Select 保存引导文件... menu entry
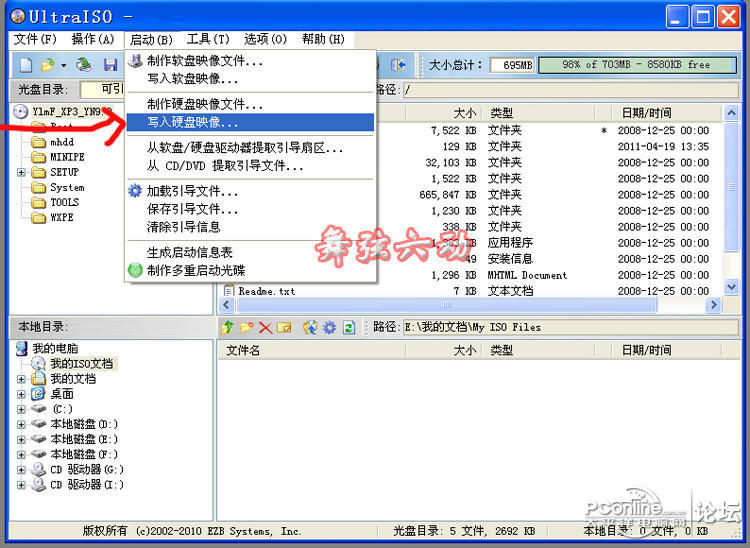Screen dimensions: 750x548 250,209
